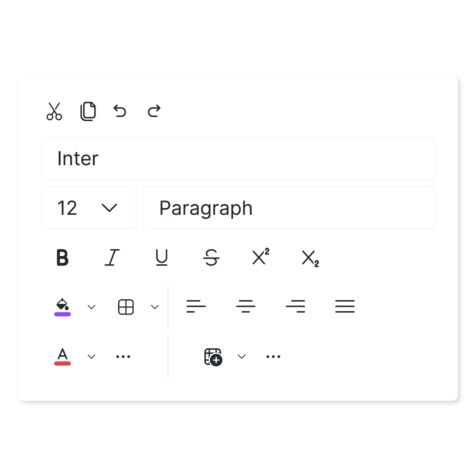Open the insert table options chevron
The image size is (476, 476).
point(242,357)
